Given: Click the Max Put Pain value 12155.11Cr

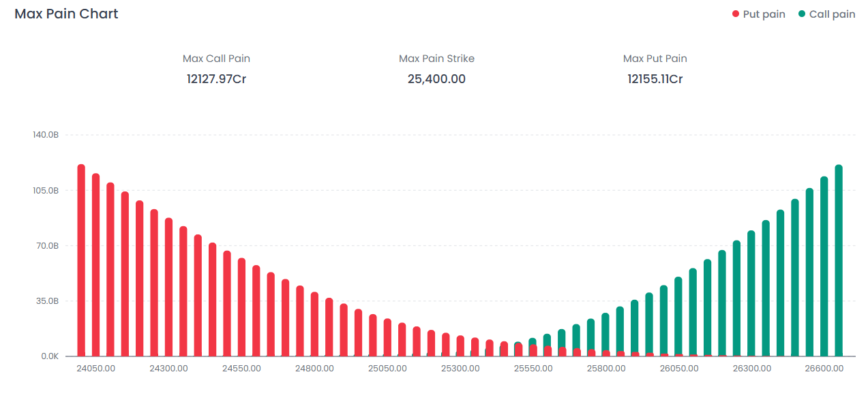Looking at the screenshot, I should (x=655, y=79).
